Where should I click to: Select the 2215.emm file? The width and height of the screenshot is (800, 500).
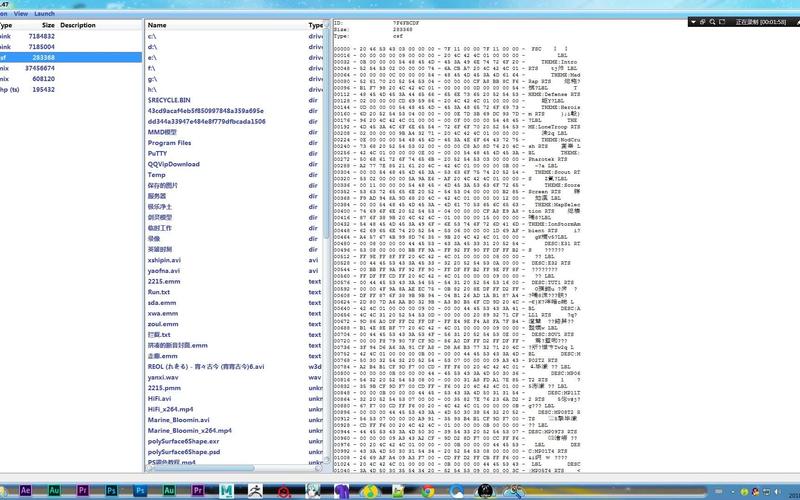(x=164, y=282)
